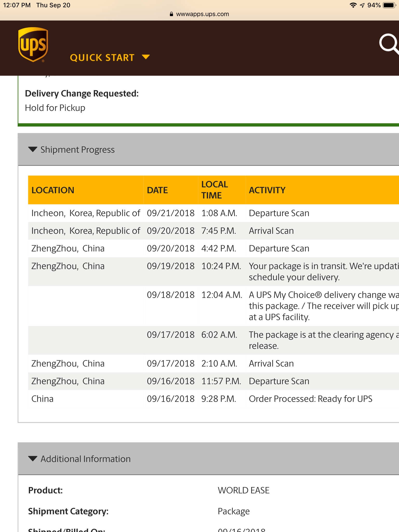Select the clearing agency activity text
This screenshot has width=399, height=532.
point(324,340)
